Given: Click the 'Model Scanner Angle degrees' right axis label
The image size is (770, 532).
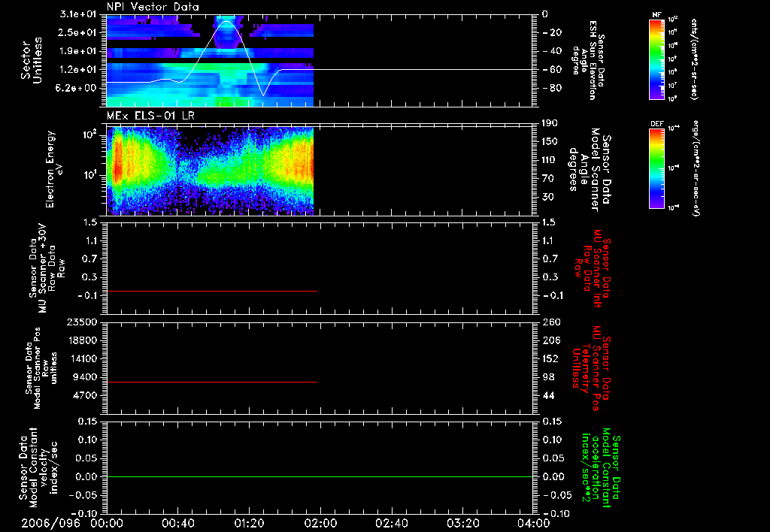Looking at the screenshot, I should [590, 170].
